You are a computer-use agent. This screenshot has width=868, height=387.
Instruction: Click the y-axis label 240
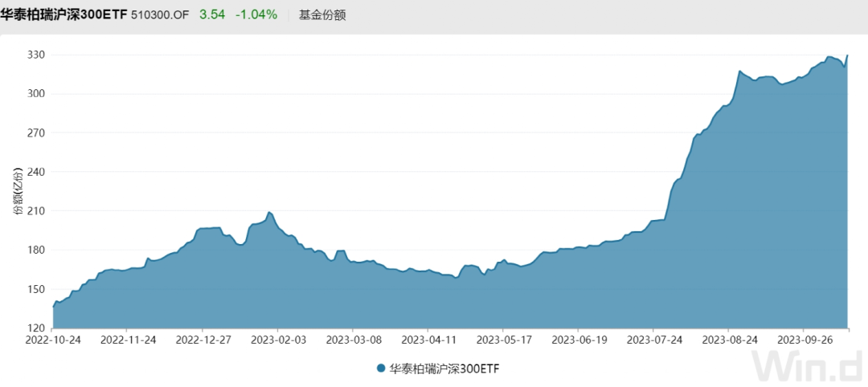click(36, 172)
